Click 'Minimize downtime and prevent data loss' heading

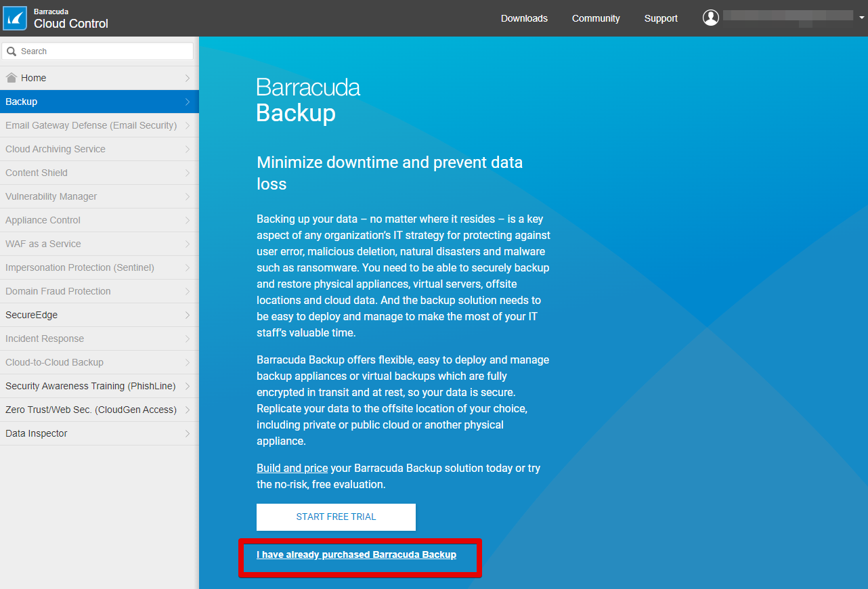coord(389,173)
